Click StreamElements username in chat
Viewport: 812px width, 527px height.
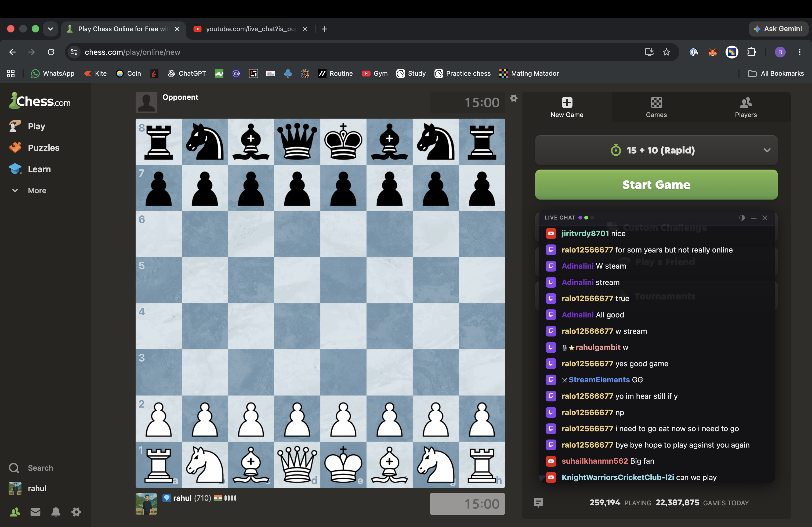coord(599,380)
